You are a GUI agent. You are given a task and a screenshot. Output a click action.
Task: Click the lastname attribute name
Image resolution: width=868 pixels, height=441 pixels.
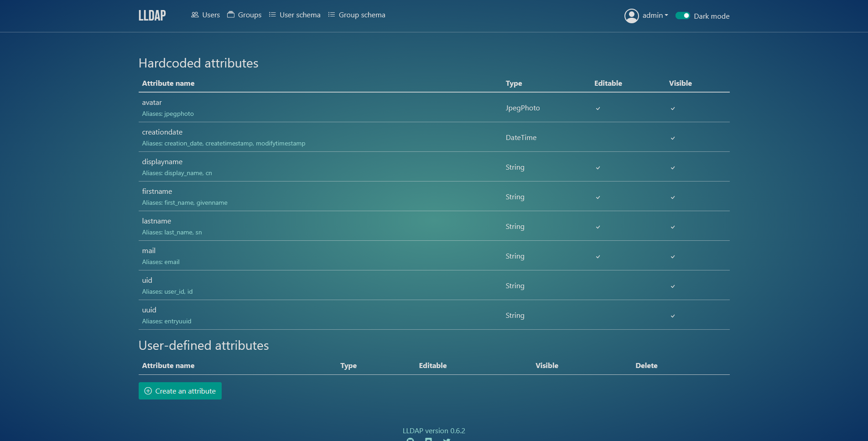[156, 221]
